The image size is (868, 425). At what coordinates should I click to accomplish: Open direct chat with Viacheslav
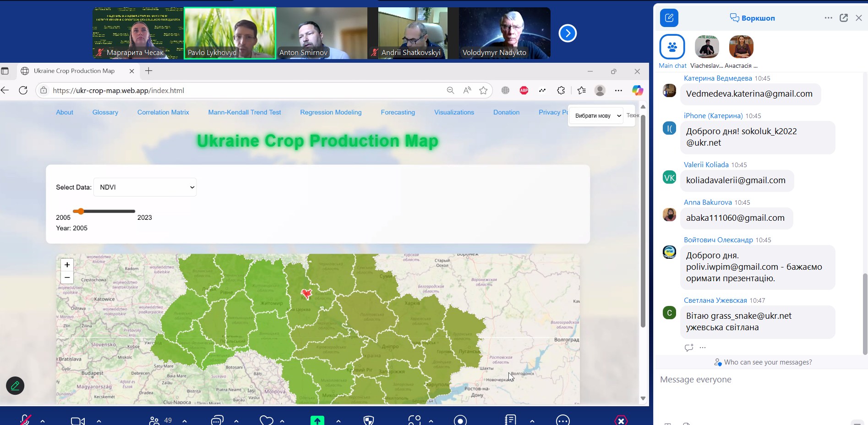tap(707, 52)
